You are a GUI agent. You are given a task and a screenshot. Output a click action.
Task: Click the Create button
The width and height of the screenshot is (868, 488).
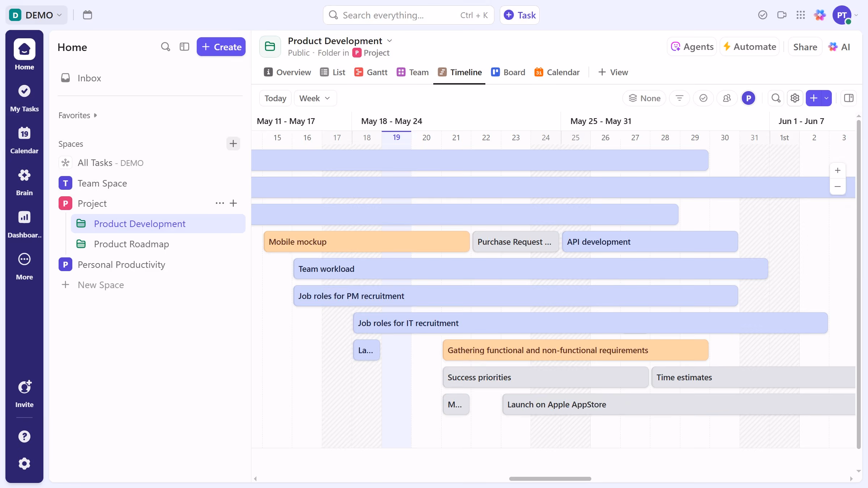(x=221, y=47)
